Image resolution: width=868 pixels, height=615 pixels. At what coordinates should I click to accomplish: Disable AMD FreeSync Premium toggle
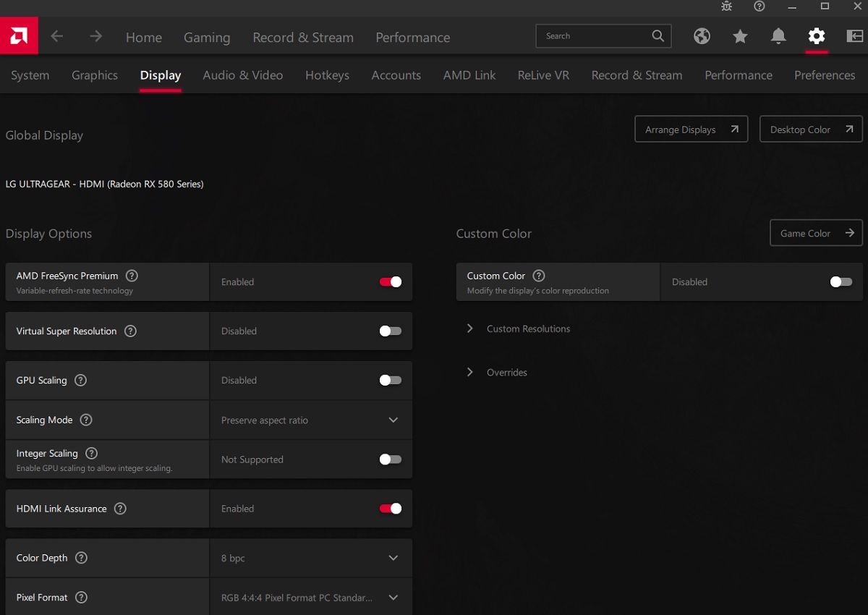click(x=391, y=282)
